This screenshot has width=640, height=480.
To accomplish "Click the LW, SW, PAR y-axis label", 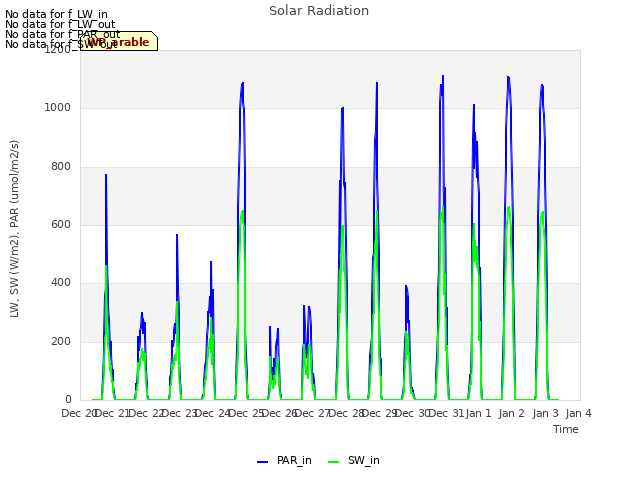I will [14, 229].
